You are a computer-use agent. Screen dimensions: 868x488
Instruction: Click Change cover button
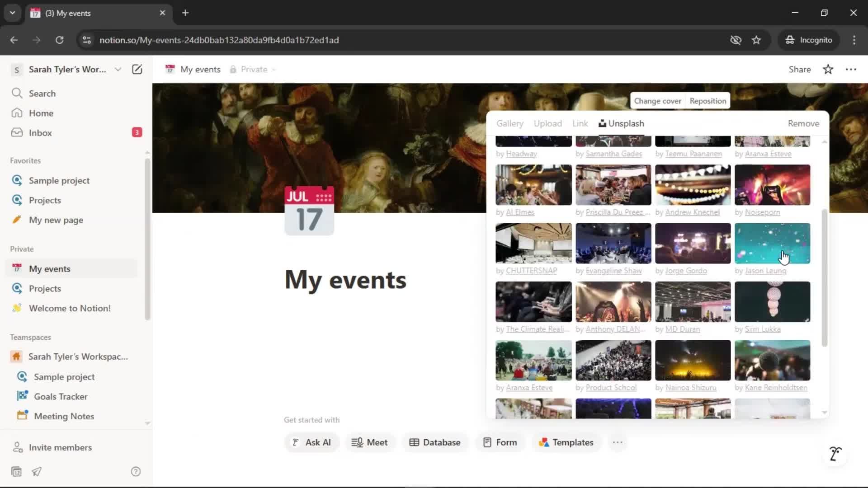(x=657, y=101)
